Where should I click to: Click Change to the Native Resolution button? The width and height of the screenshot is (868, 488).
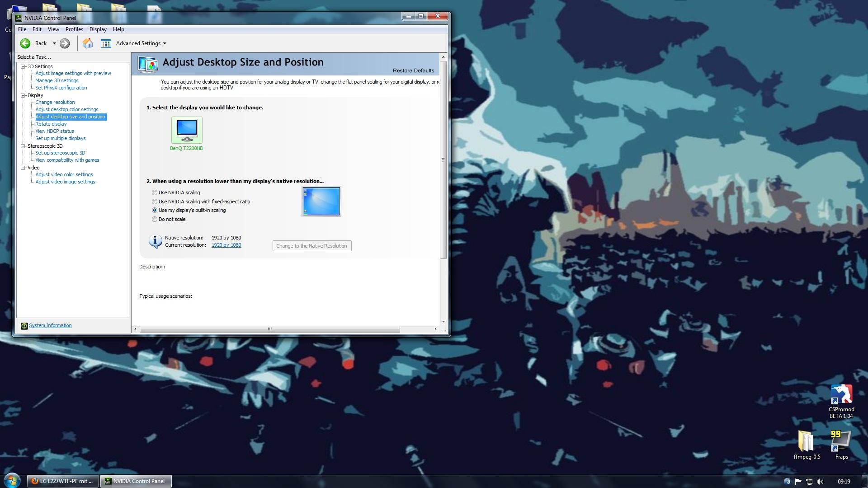(x=312, y=246)
